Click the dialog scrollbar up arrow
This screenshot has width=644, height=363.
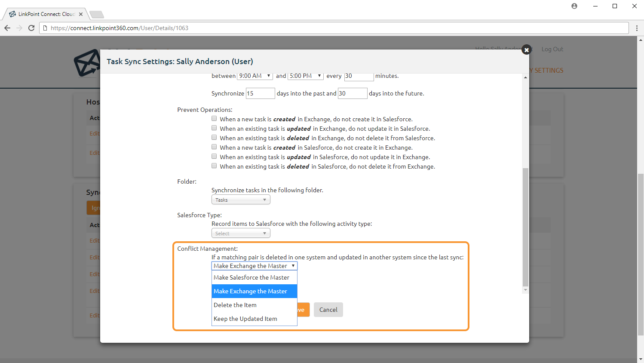tap(525, 77)
